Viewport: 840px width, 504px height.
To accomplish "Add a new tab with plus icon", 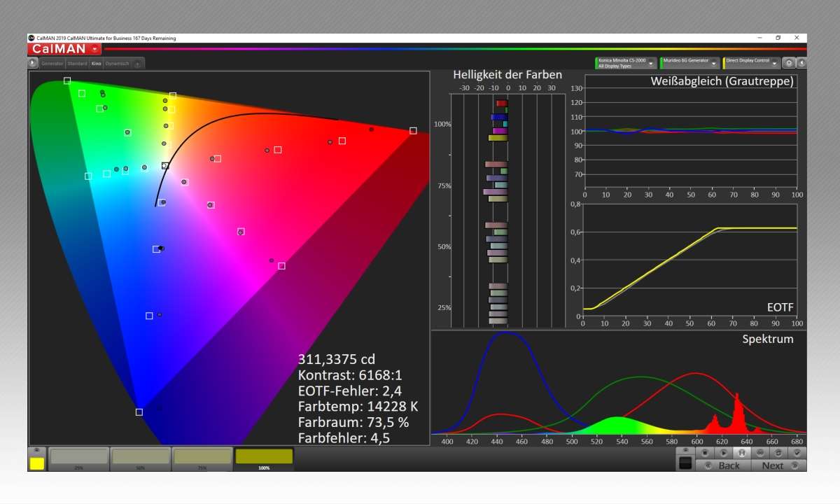I will pyautogui.click(x=137, y=64).
